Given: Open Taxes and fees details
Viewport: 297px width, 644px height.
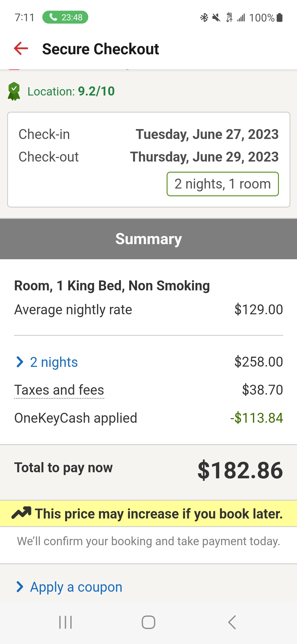Looking at the screenshot, I should pos(59,390).
